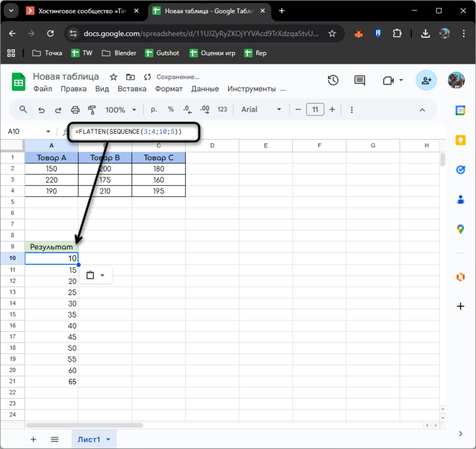This screenshot has height=449, width=476.
Task: Open the Формат menu
Action: pos(169,89)
